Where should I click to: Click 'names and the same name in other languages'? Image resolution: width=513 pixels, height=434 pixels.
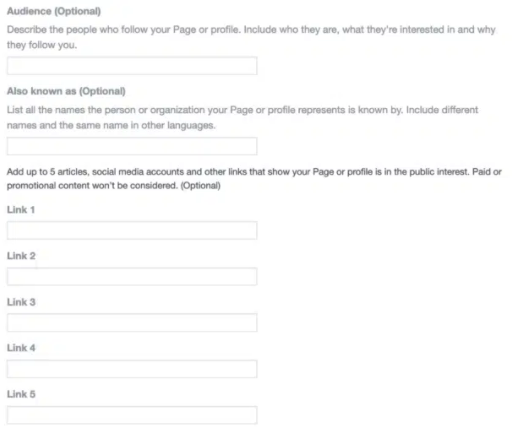111,125
